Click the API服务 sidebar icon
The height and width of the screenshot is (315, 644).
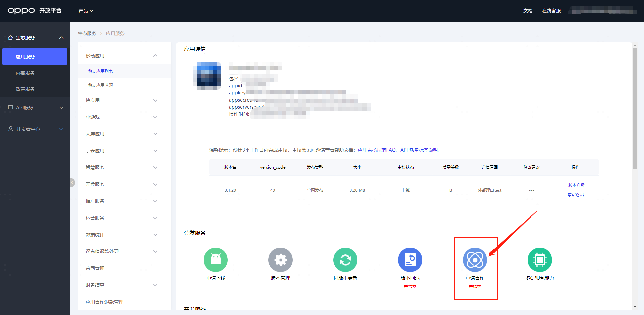pos(10,107)
